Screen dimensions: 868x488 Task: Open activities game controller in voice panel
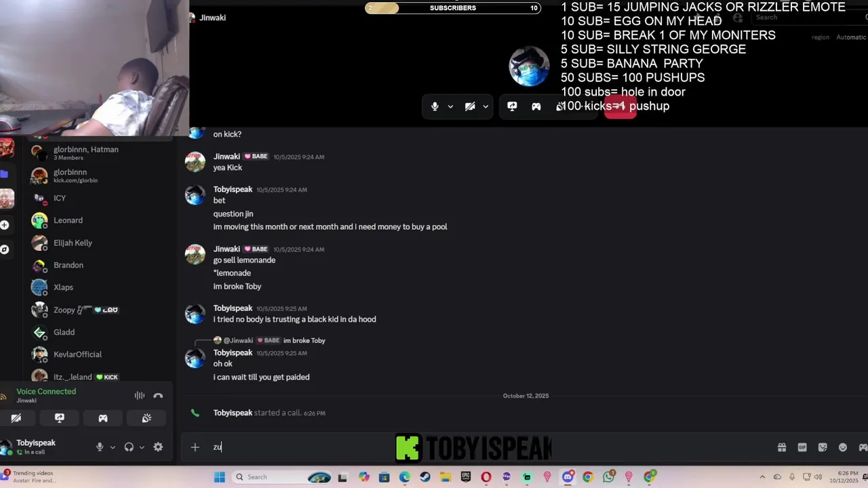point(103,418)
